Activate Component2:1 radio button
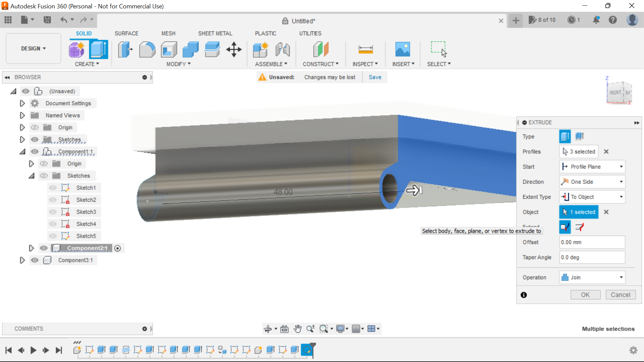This screenshot has width=644, height=362. point(117,248)
